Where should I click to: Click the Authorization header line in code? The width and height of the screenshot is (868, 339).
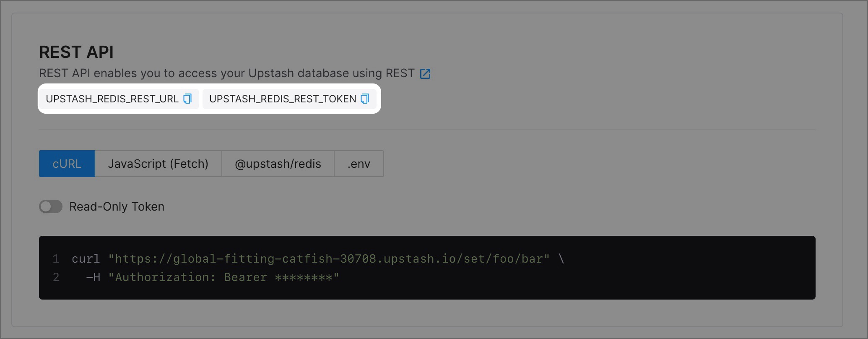[213, 277]
